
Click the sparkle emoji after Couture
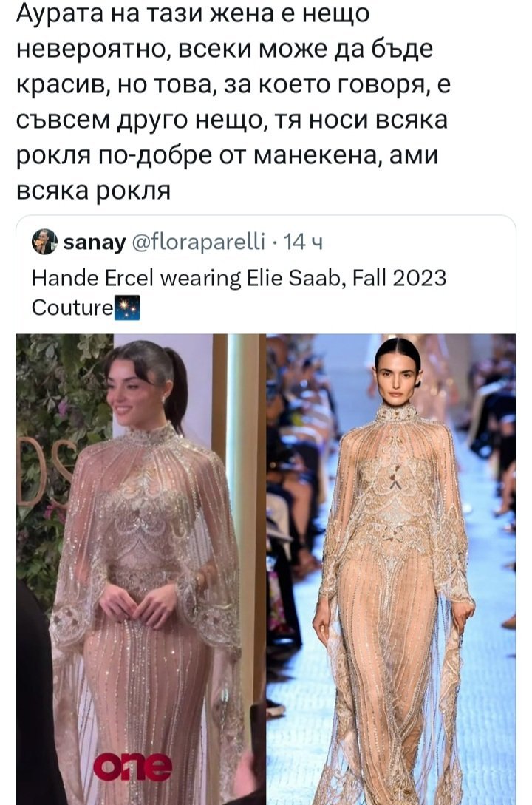tap(126, 308)
